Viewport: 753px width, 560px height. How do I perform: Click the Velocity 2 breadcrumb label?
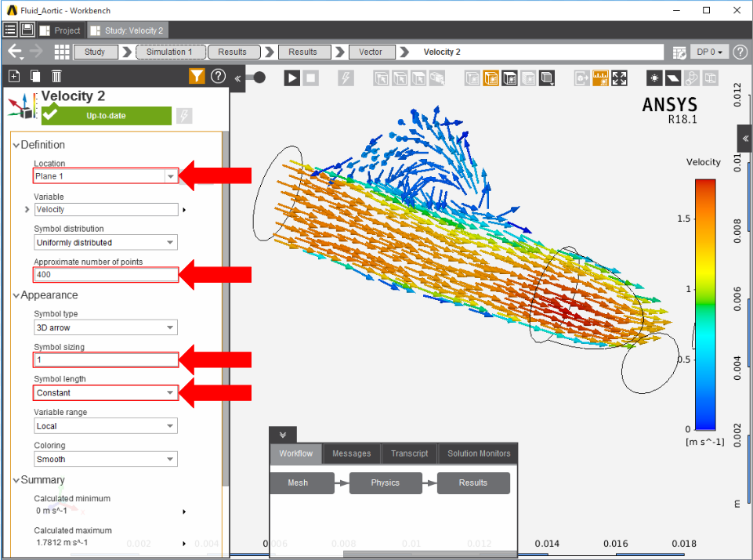click(x=442, y=52)
